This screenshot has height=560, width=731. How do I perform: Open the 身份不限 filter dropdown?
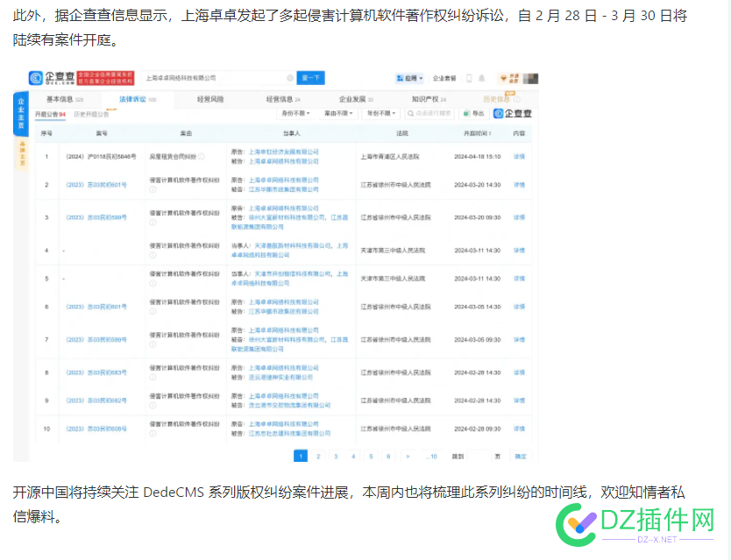click(296, 113)
